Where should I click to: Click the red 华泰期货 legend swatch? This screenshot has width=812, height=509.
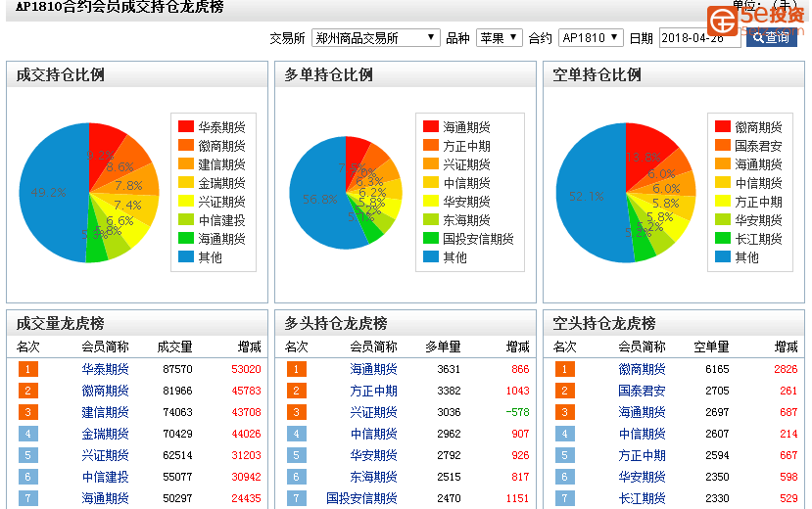(186, 126)
